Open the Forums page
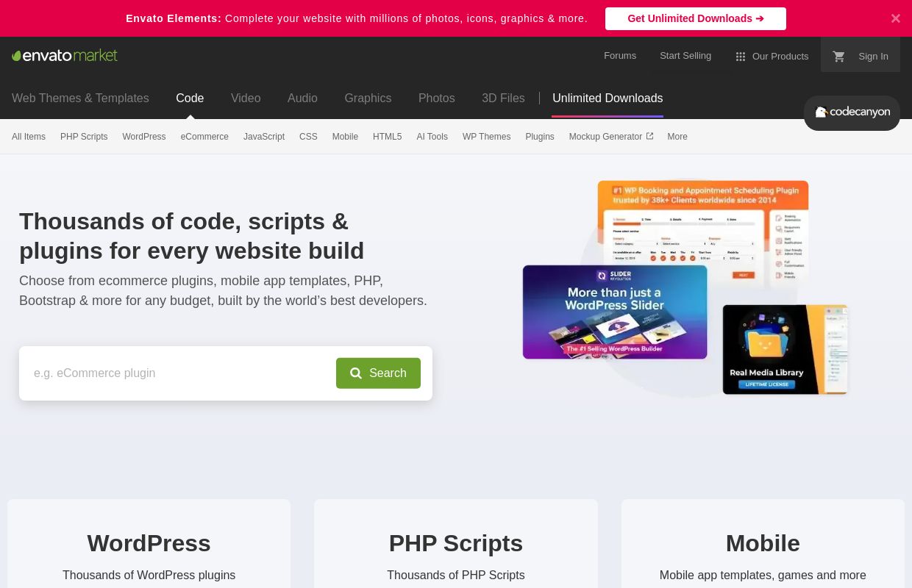Viewport: 912px width, 588px height. tap(620, 55)
